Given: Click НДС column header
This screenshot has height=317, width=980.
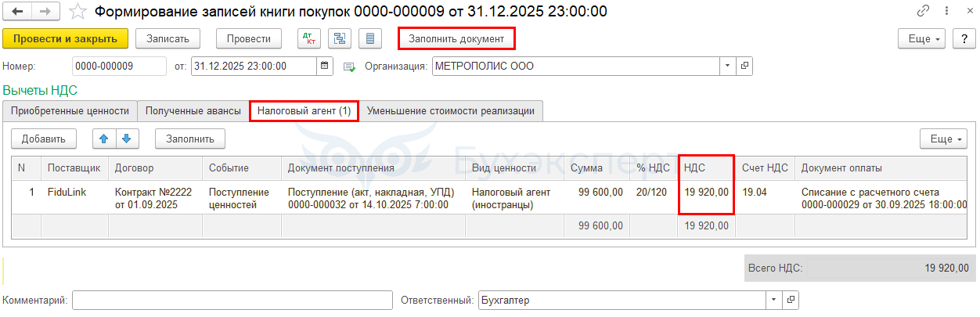Looking at the screenshot, I should click(x=706, y=168).
